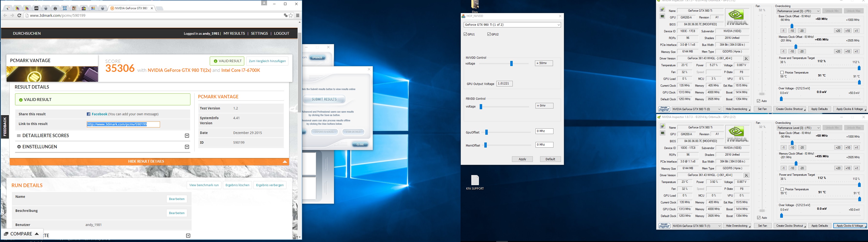Open MY RESULTS in site navigation
The height and width of the screenshot is (242, 868).
click(x=234, y=33)
